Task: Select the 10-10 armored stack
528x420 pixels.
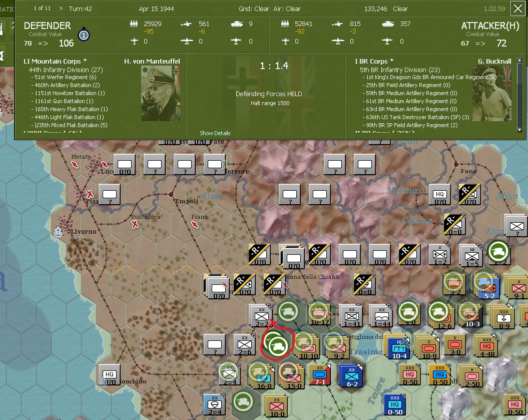Action: (x=308, y=346)
